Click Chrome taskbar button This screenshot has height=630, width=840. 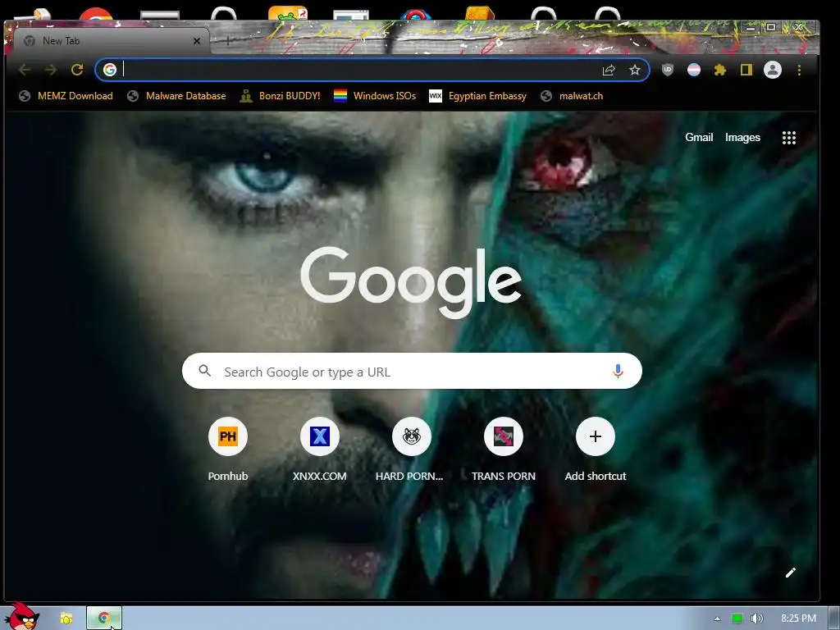(x=104, y=619)
